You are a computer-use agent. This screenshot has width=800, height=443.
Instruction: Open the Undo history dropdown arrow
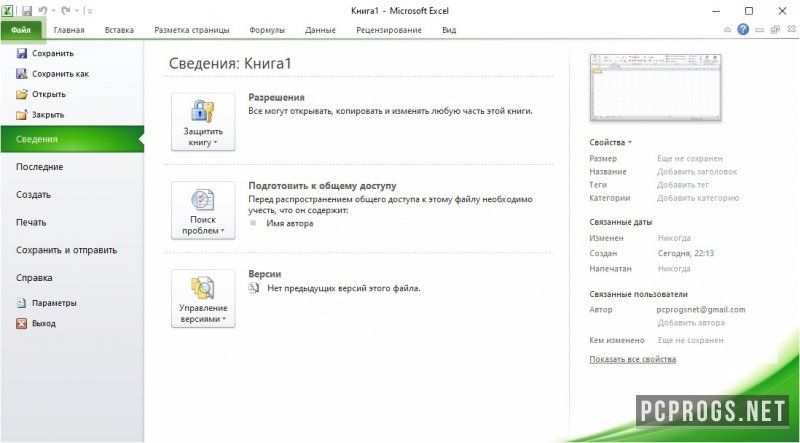pos(54,11)
